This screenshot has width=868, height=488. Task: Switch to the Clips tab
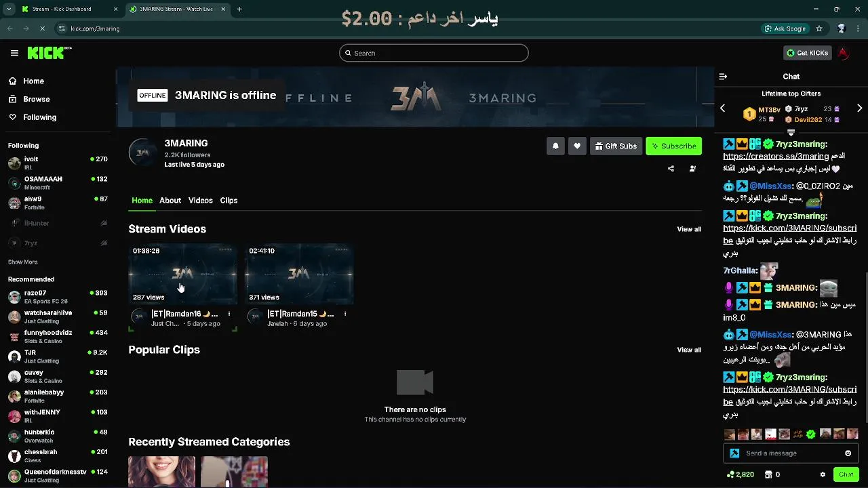(229, 201)
